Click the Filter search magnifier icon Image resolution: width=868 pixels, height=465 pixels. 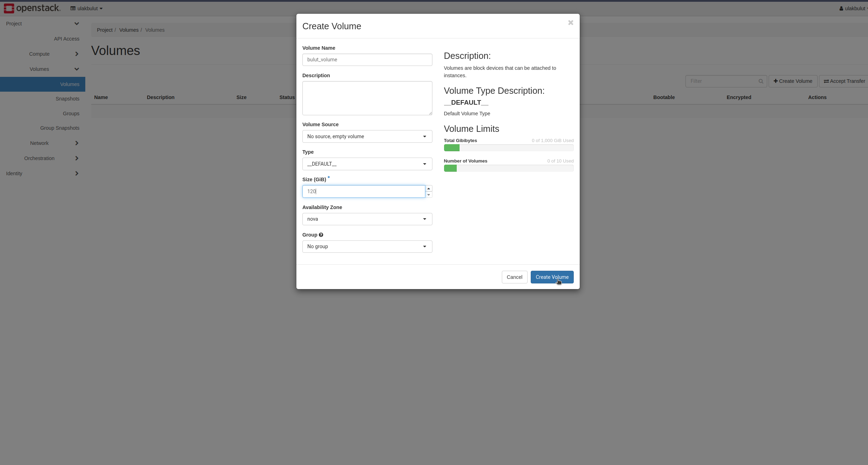click(761, 81)
